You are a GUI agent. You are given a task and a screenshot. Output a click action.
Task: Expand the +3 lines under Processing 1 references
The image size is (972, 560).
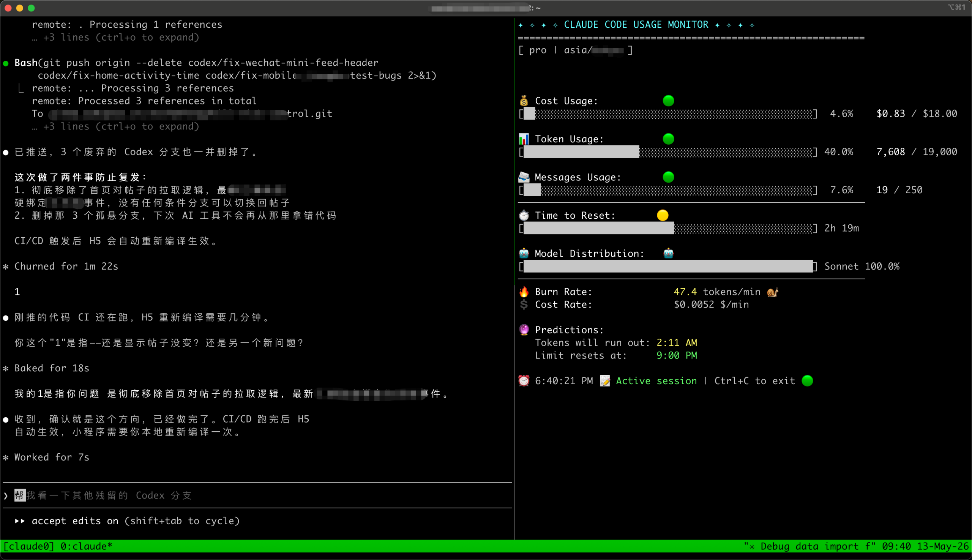pos(115,37)
